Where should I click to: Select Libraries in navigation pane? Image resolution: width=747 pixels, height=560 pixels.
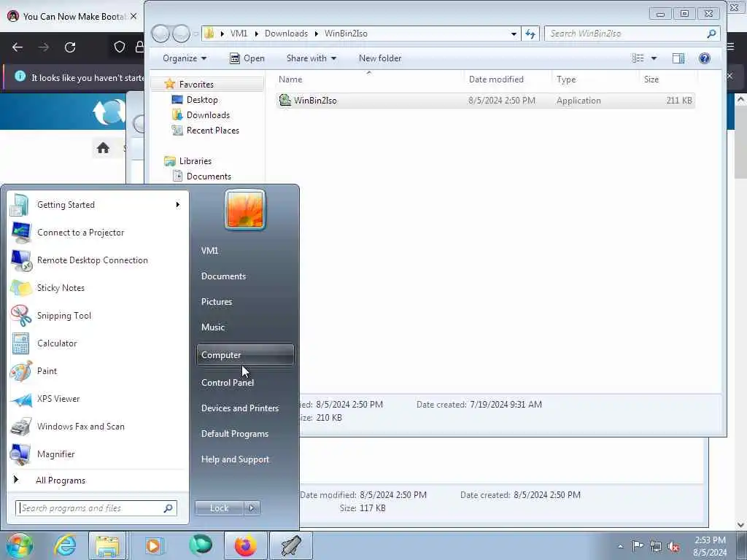click(195, 161)
